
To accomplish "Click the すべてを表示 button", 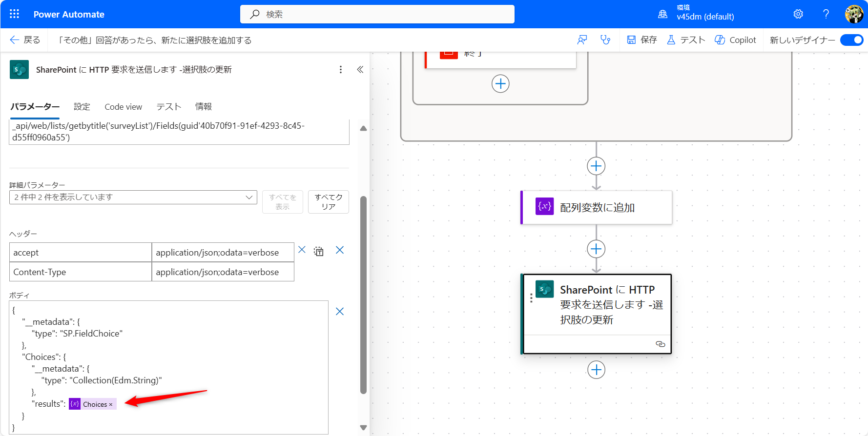I will pyautogui.click(x=283, y=202).
